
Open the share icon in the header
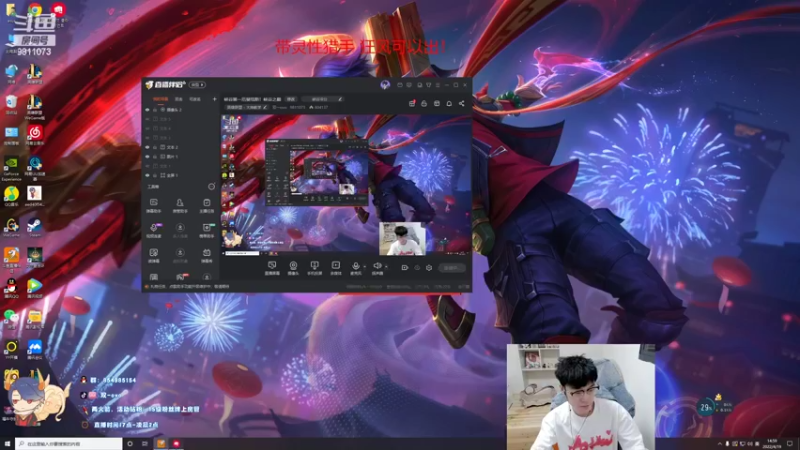tap(461, 104)
